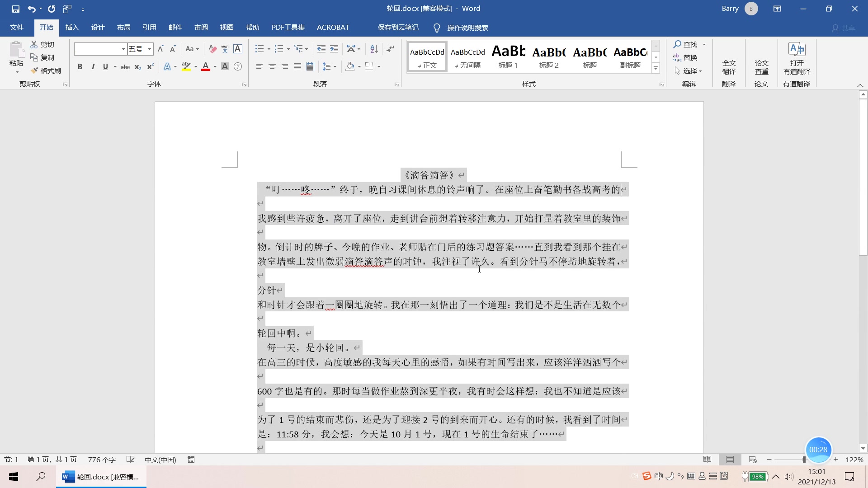The width and height of the screenshot is (868, 488).
Task: Center align the text
Action: point(272,67)
